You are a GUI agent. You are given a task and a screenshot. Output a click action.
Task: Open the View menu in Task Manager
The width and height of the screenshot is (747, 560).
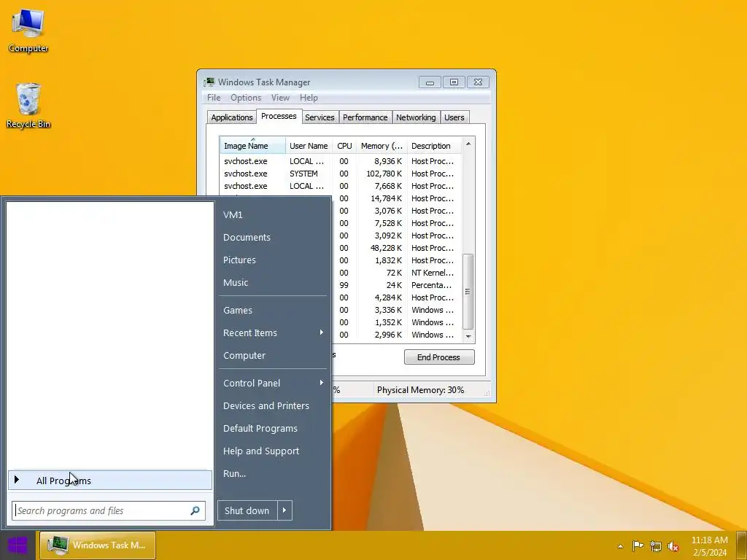click(x=280, y=98)
